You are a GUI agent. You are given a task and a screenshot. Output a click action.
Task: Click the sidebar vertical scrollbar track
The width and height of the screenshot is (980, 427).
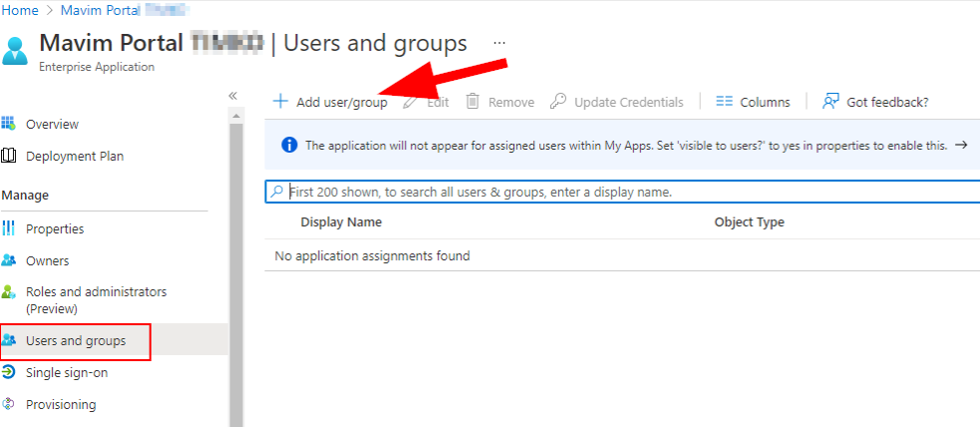tap(236, 275)
